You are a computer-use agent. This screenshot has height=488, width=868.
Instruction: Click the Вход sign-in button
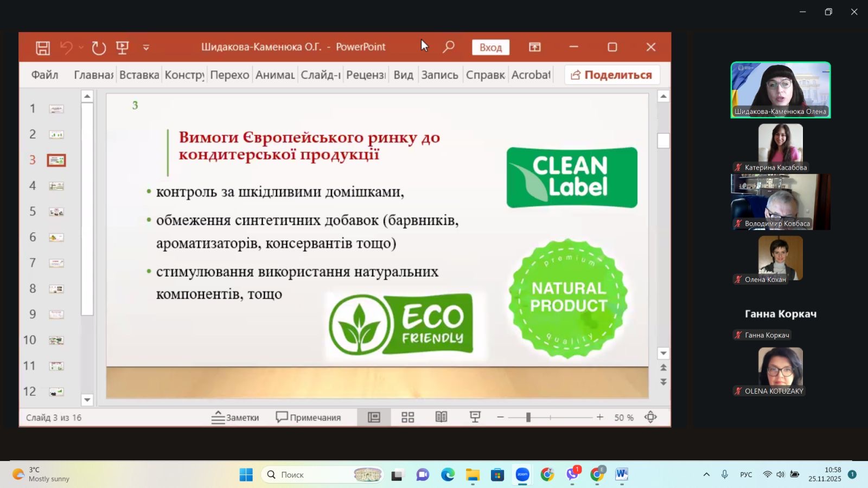[x=490, y=47]
